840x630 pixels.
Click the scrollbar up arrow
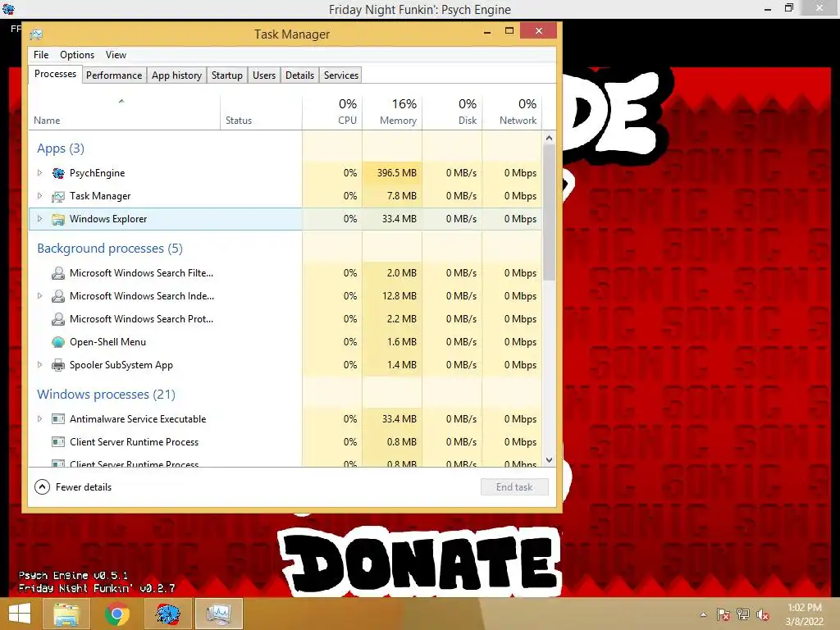tap(549, 138)
